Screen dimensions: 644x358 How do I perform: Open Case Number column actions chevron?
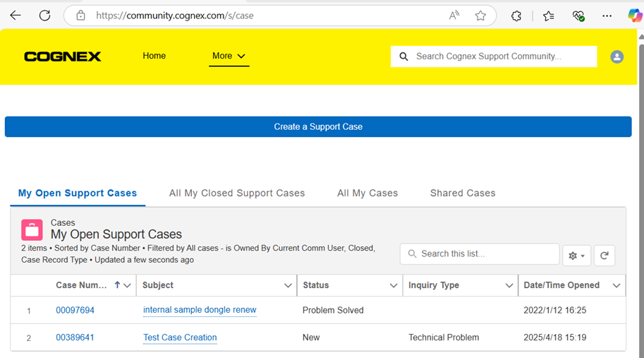tap(128, 285)
